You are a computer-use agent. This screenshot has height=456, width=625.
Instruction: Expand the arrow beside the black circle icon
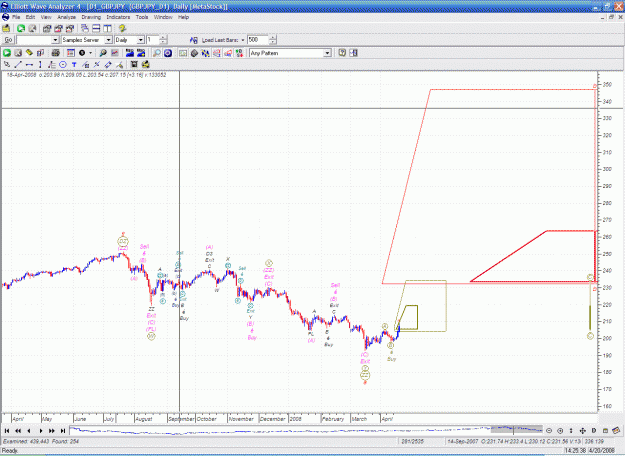click(x=90, y=53)
